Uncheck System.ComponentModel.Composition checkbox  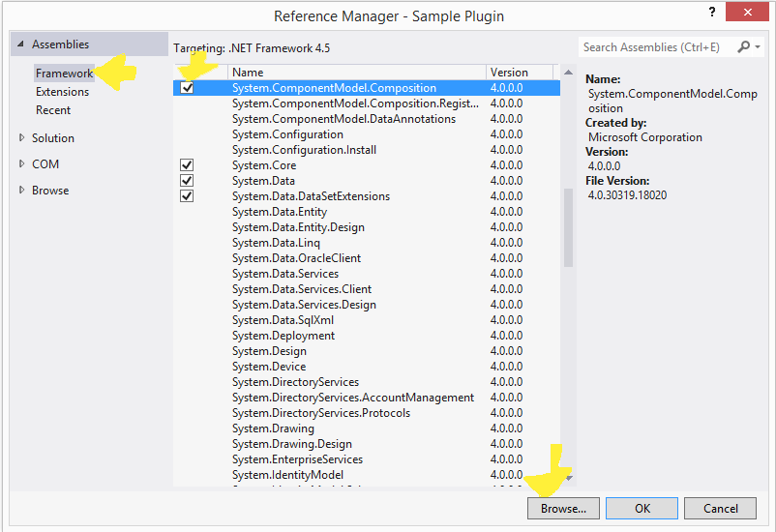(187, 88)
